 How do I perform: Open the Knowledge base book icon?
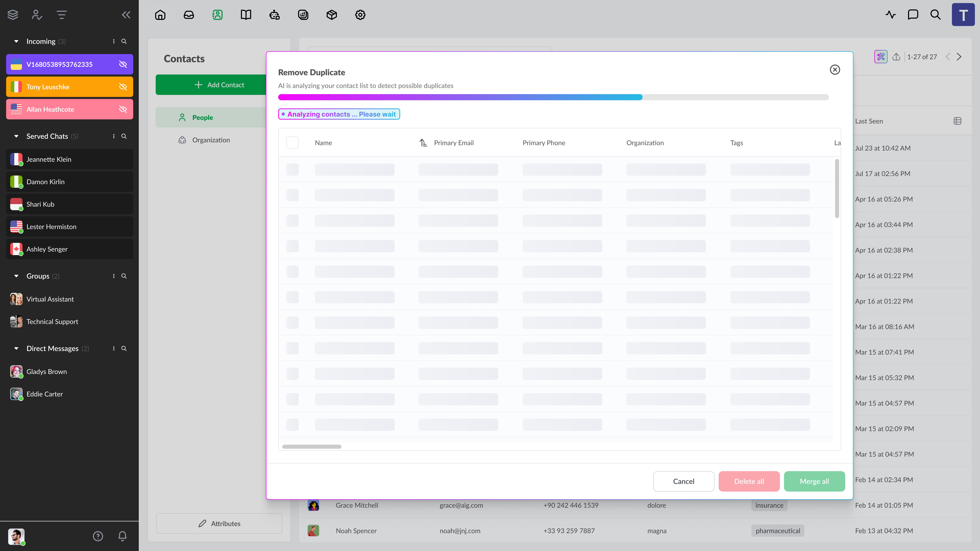click(x=246, y=15)
